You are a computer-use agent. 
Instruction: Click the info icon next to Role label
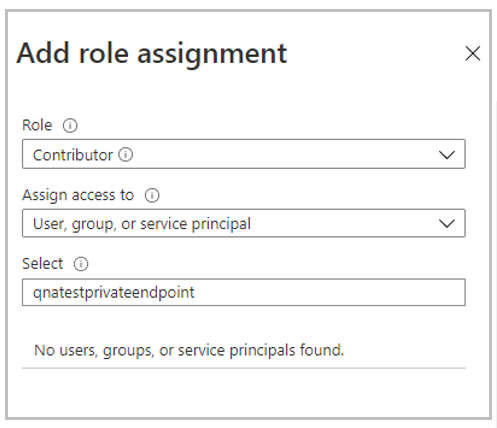[x=70, y=126]
